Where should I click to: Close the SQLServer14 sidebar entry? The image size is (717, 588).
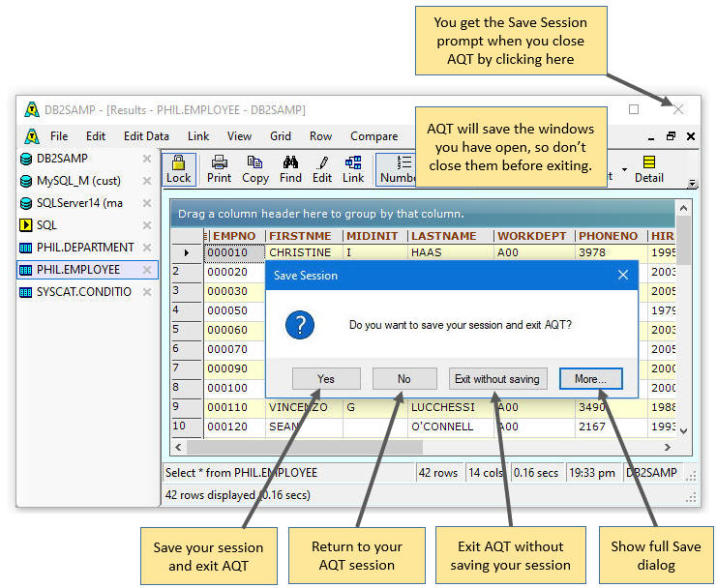coord(147,203)
